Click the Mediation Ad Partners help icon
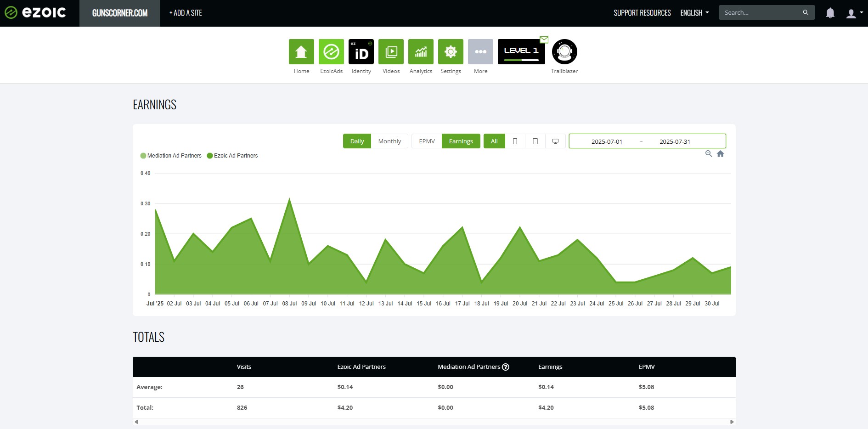 pyautogui.click(x=506, y=367)
